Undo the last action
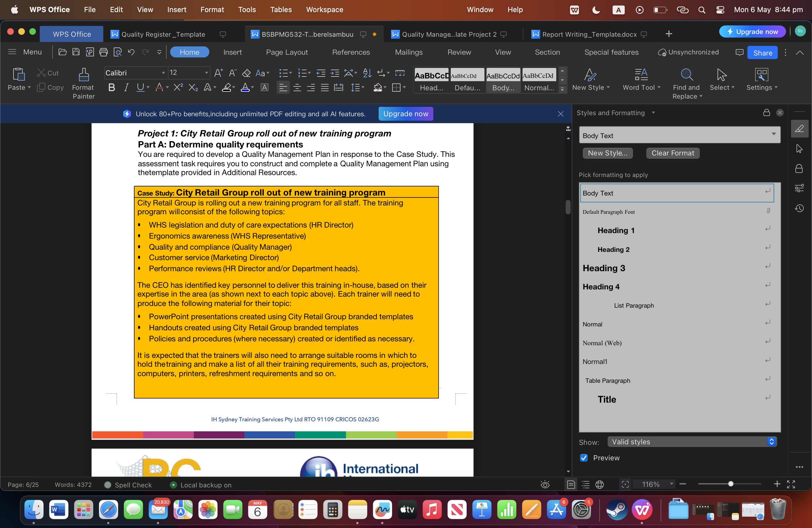 (131, 52)
